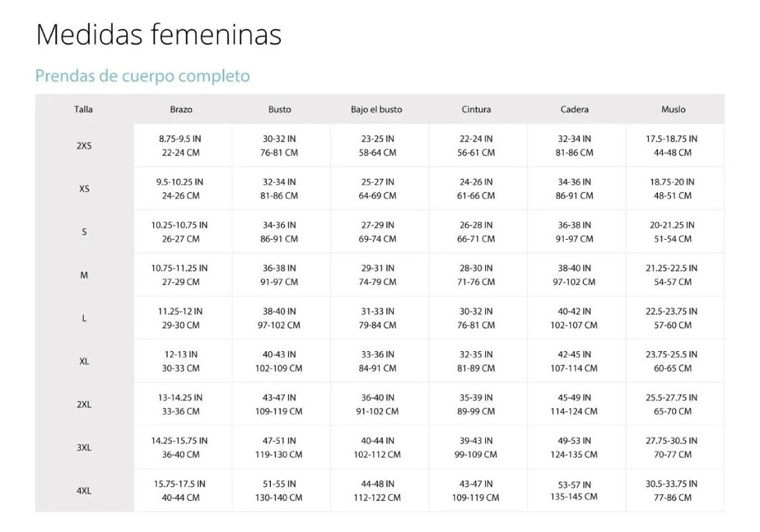The height and width of the screenshot is (532, 760).
Task: Click the Cintura column header
Action: click(x=476, y=109)
